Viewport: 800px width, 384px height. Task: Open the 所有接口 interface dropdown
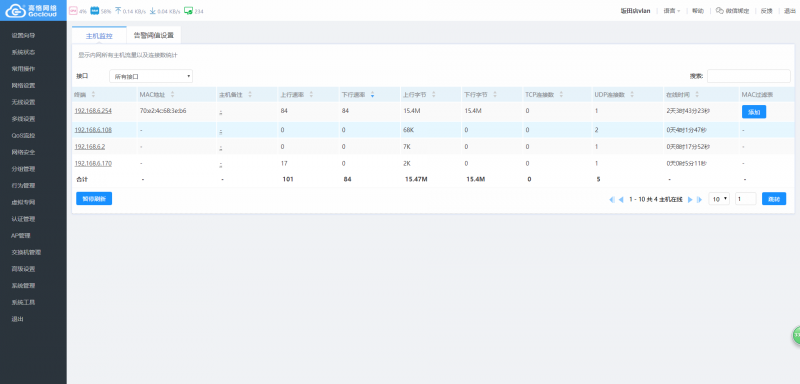pyautogui.click(x=151, y=76)
